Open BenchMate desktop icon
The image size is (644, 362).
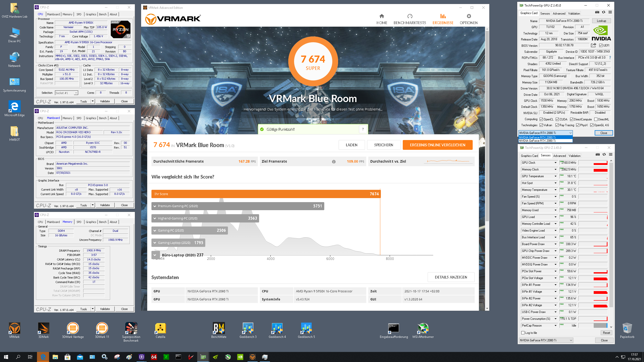[219, 330]
